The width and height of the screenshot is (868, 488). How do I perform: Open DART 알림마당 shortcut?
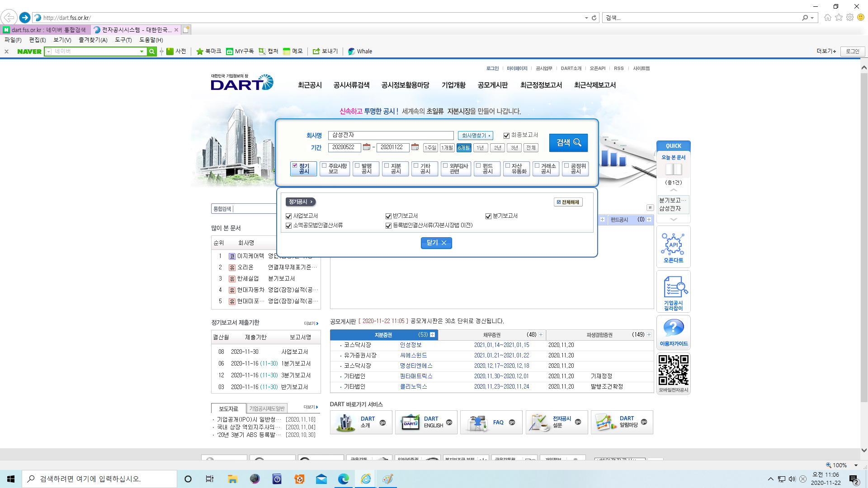622,422
